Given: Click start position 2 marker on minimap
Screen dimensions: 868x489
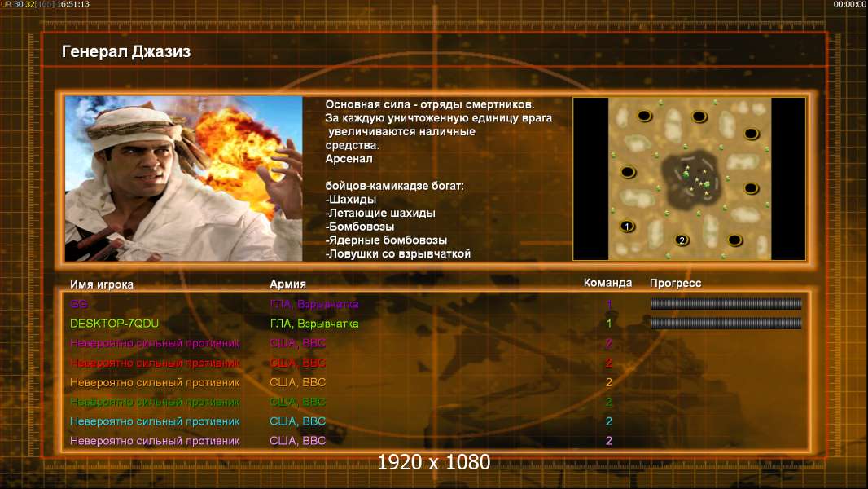Looking at the screenshot, I should pyautogui.click(x=682, y=240).
